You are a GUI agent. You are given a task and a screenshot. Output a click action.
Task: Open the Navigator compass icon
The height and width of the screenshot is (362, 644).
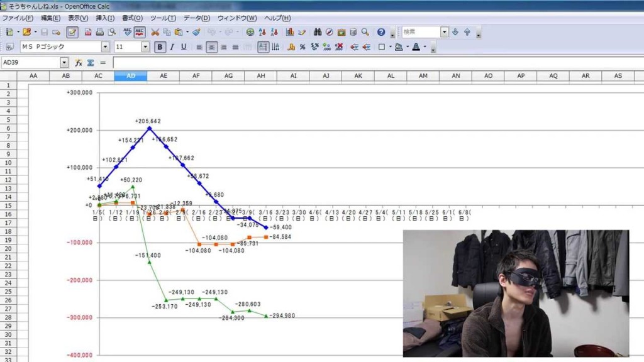pyautogui.click(x=329, y=32)
